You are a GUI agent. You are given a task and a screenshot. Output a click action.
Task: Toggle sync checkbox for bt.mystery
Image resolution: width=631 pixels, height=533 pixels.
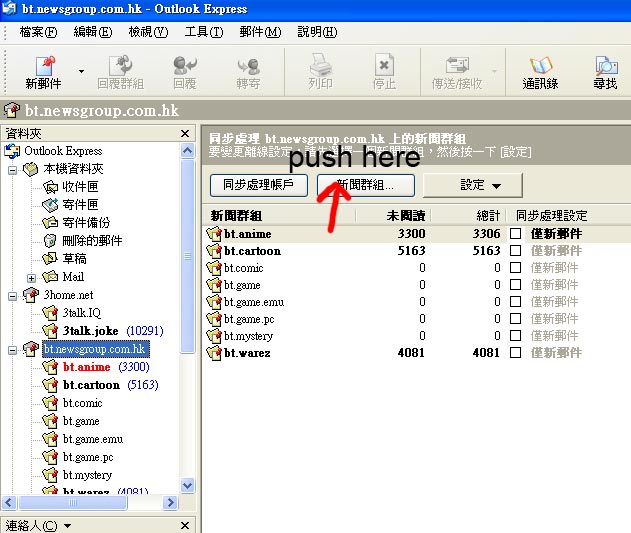point(516,336)
